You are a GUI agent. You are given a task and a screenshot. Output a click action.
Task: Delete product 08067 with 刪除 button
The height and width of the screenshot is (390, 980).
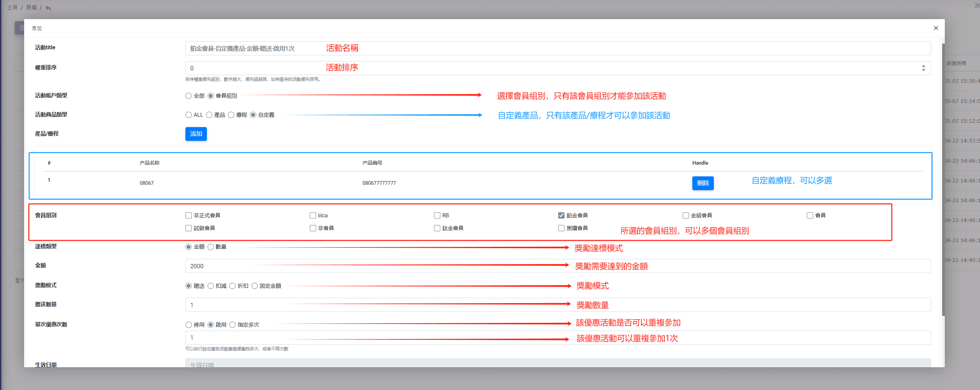click(x=702, y=183)
